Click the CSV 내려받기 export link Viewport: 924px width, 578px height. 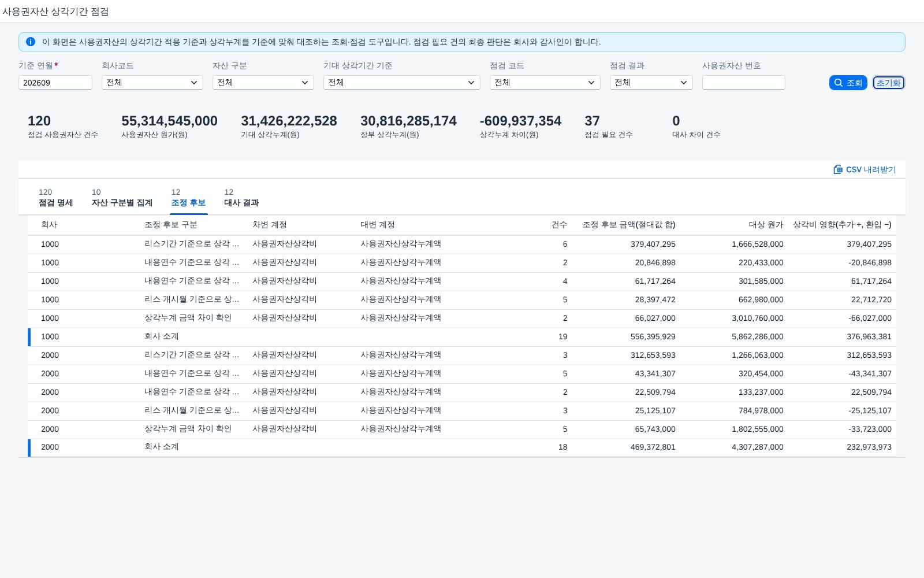(865, 169)
